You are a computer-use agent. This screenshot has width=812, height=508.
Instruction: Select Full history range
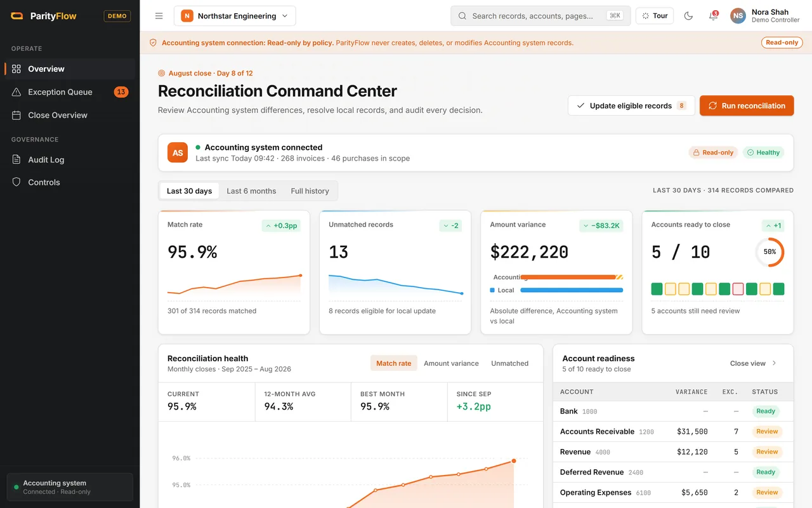click(x=310, y=190)
